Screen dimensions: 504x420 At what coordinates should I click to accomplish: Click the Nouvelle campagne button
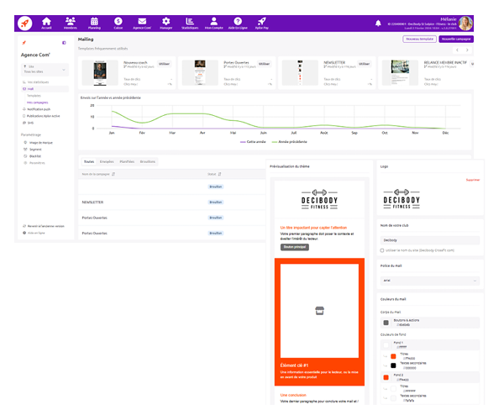pyautogui.click(x=458, y=39)
